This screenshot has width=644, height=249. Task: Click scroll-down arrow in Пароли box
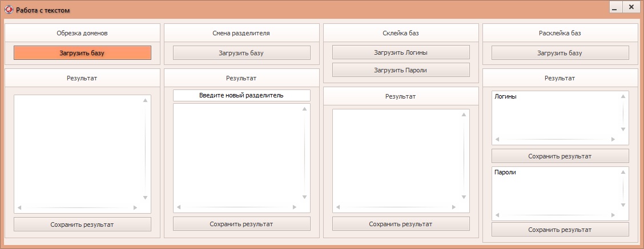[x=623, y=205]
